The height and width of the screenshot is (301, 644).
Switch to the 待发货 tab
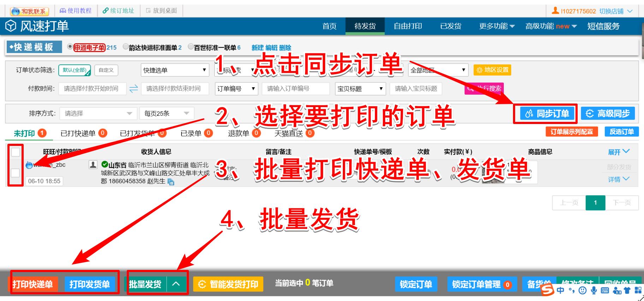coord(365,26)
